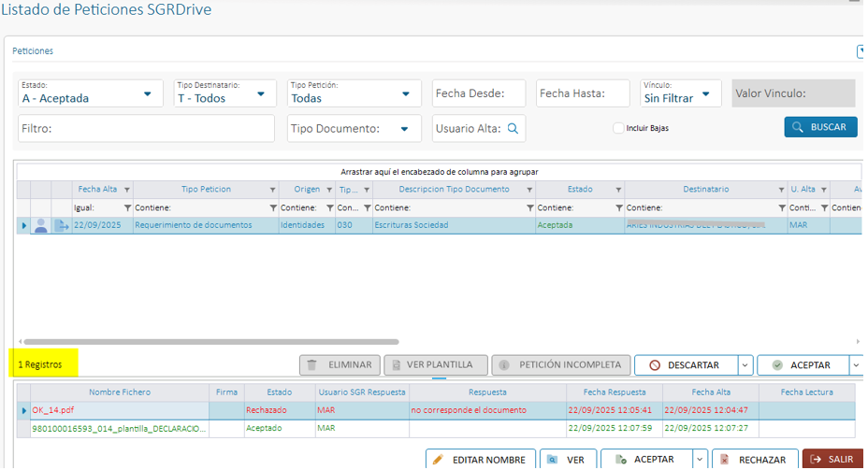Click the document arrow icon in request row
Screen dimensions: 868x470
(x=62, y=225)
